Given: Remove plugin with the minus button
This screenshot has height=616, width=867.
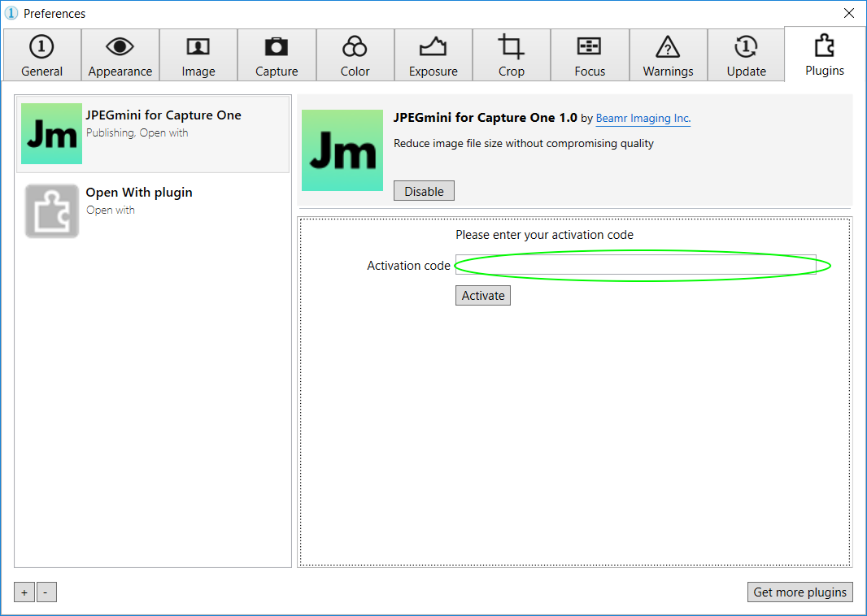Looking at the screenshot, I should click(46, 593).
